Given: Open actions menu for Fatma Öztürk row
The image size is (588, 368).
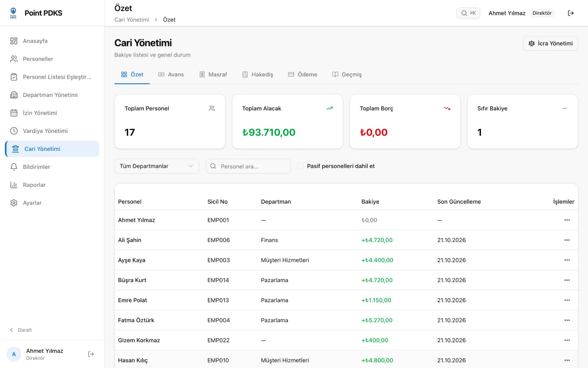Looking at the screenshot, I should coord(567,320).
